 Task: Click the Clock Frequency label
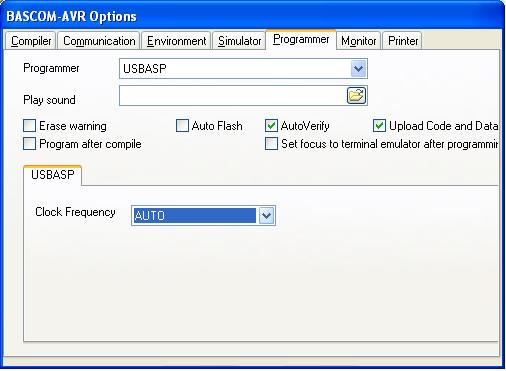pos(75,212)
